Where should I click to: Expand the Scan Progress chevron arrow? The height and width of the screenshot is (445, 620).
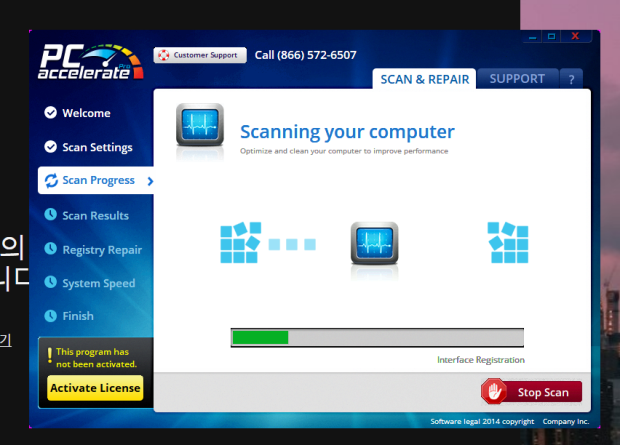click(x=150, y=181)
